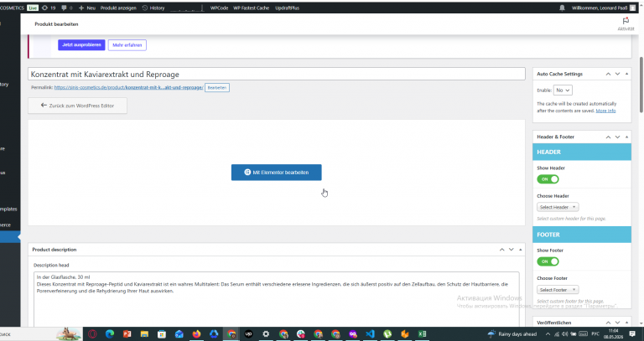Move Auto Cache Settings panel up
This screenshot has width=644, height=341.
click(608, 74)
